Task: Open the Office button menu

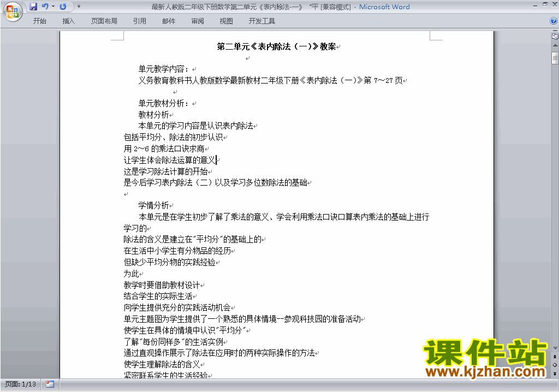Action: [x=13, y=11]
